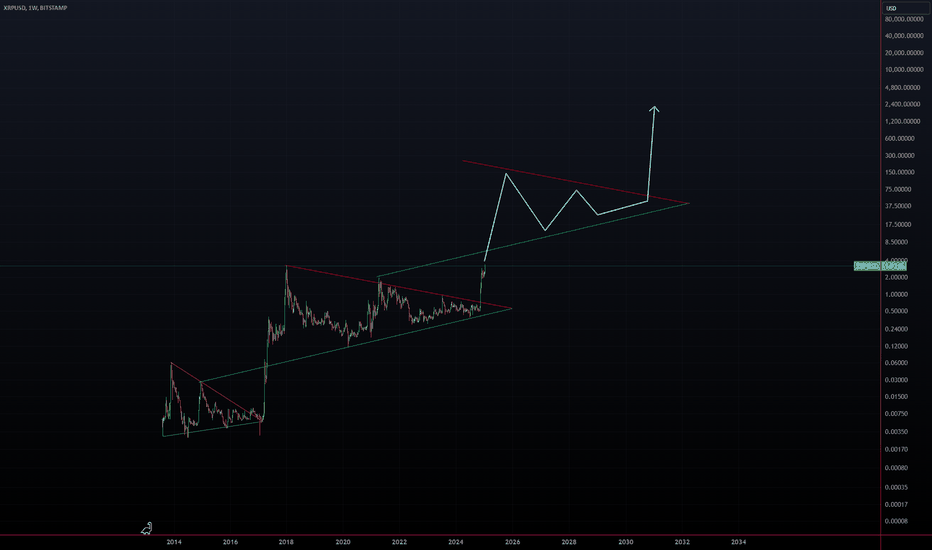Viewport: 932px width, 550px height.
Task: Click the 2014 label on the time axis
Action: [x=174, y=542]
